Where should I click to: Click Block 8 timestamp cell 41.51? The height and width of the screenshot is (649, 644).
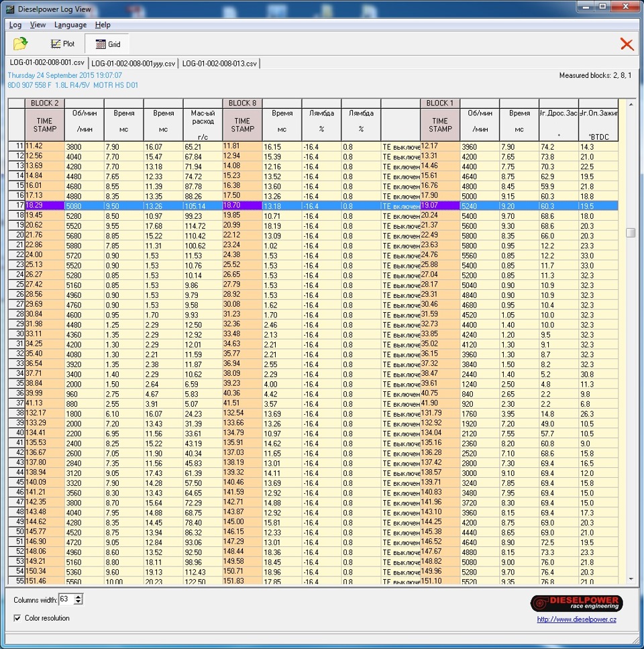click(x=242, y=403)
